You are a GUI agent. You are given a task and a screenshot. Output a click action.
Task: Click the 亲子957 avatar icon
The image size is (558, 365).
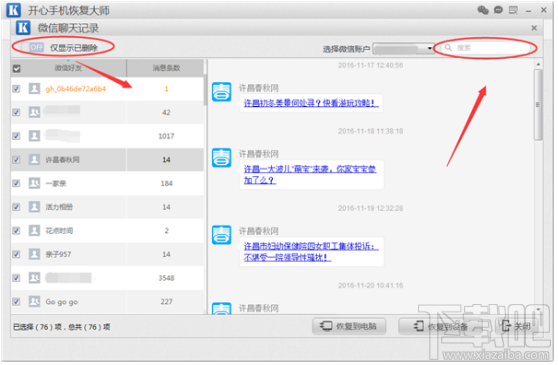[x=35, y=254]
